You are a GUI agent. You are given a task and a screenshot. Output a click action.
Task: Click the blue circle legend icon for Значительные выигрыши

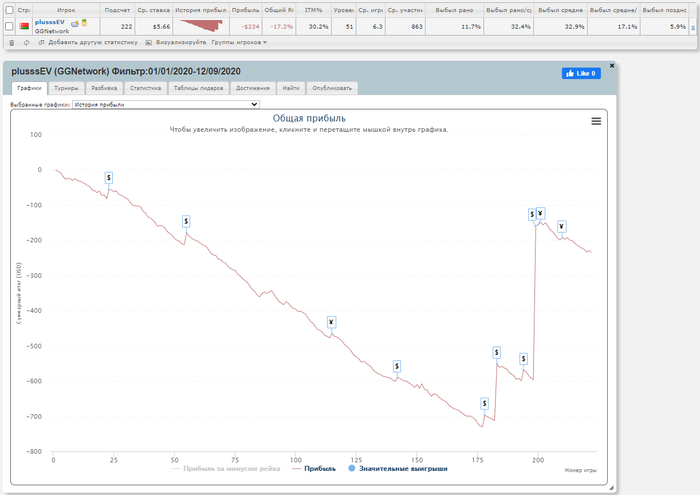pyautogui.click(x=352, y=469)
